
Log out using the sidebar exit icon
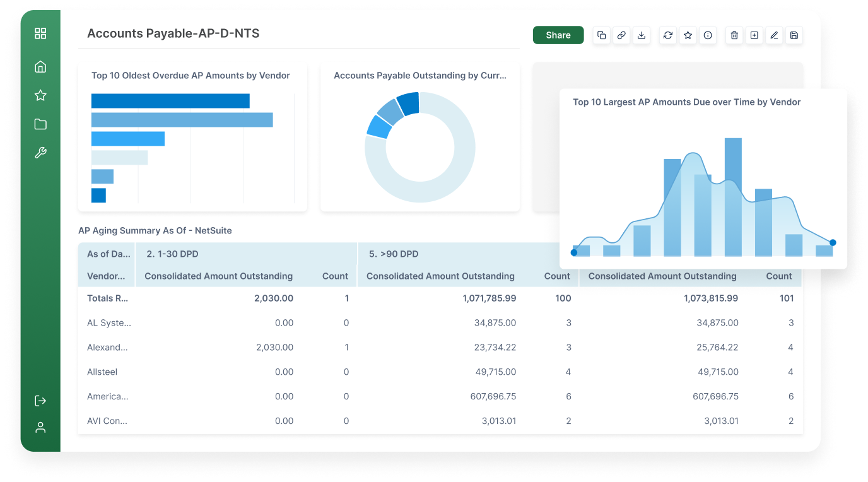click(40, 401)
